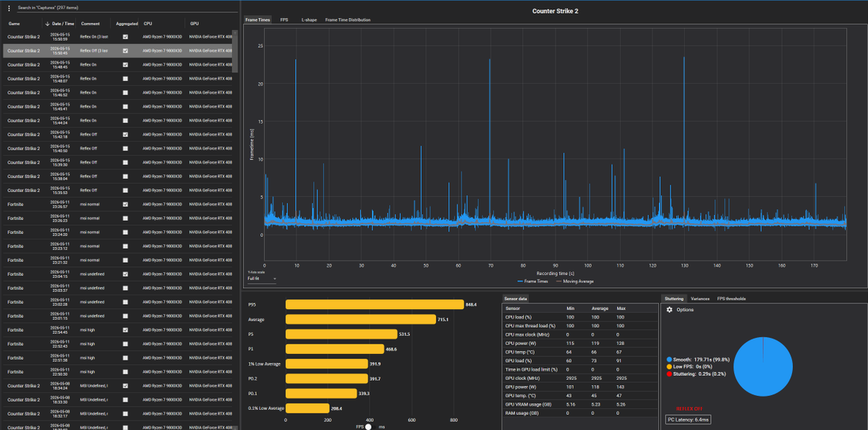Select the Reflex Off capture from 15:39:30
Screen dimensions: 868x430
coord(119,162)
